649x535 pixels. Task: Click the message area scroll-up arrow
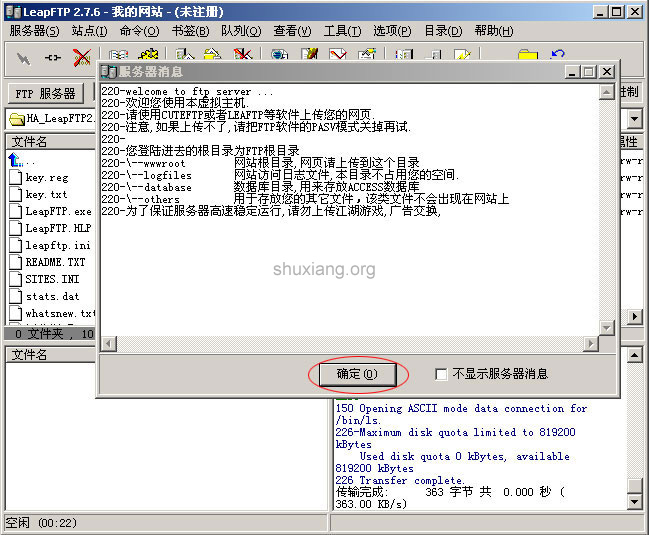606,92
